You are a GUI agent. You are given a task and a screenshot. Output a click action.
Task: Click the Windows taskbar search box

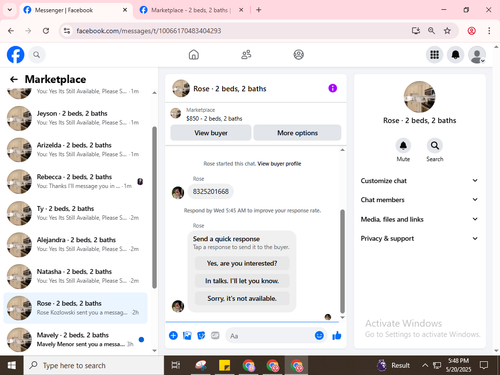94,365
